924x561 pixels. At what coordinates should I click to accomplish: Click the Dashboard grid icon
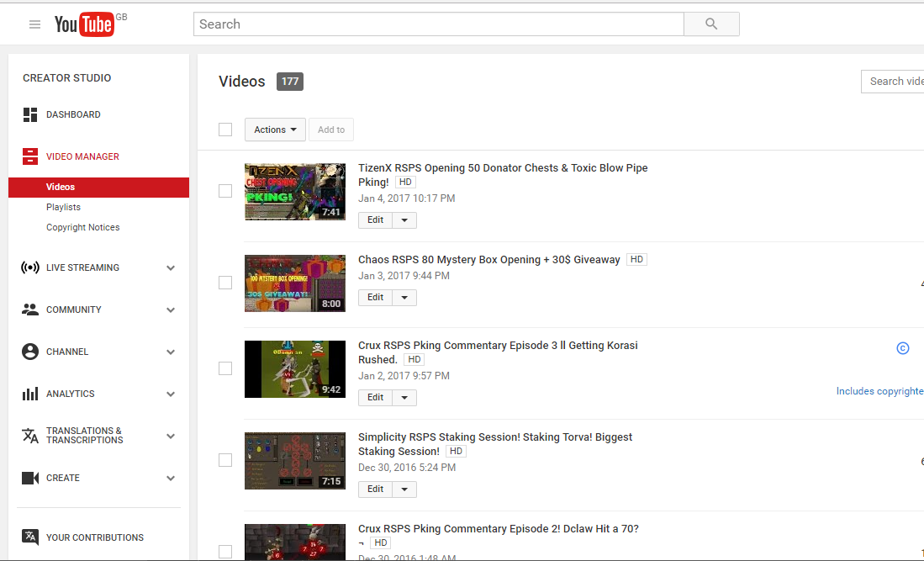(x=30, y=114)
